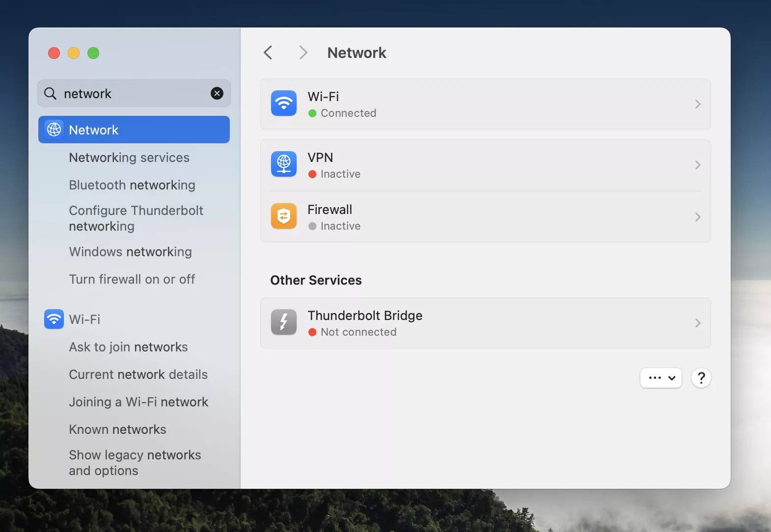
Task: Expand the Wi-Fi row chevron
Action: 697,104
